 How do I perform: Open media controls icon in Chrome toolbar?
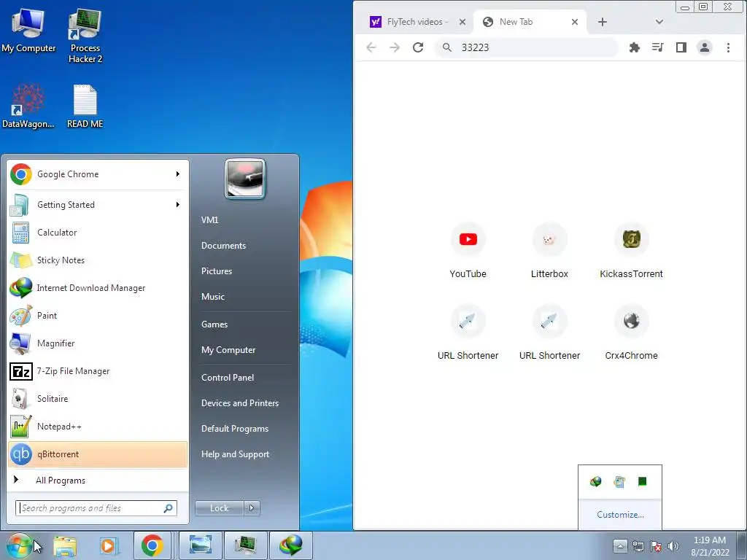(658, 47)
